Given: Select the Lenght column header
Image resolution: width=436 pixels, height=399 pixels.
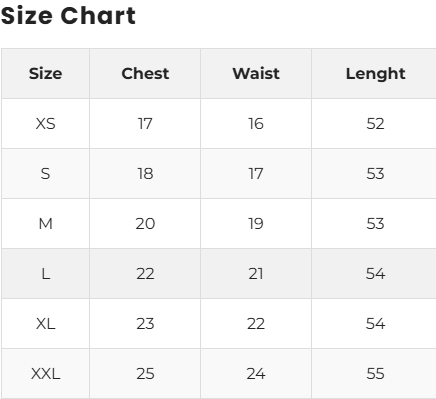Looking at the screenshot, I should [375, 74].
